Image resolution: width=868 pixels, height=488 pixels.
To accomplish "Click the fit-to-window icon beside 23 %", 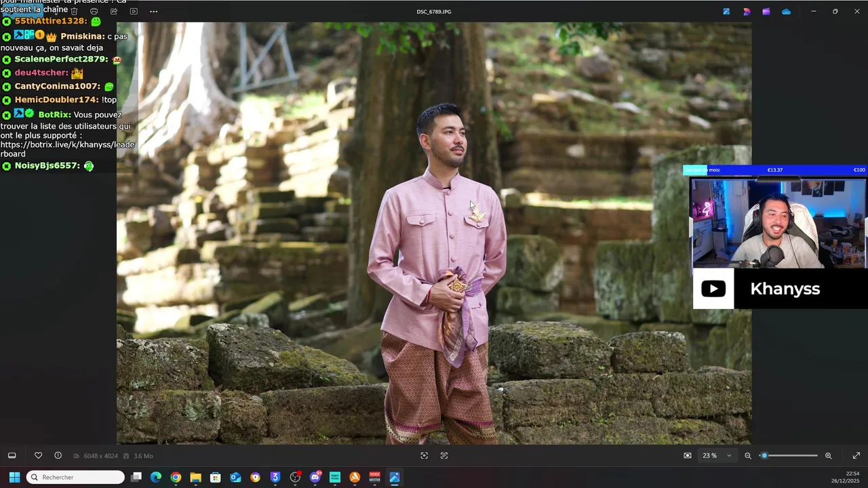I will click(x=688, y=455).
